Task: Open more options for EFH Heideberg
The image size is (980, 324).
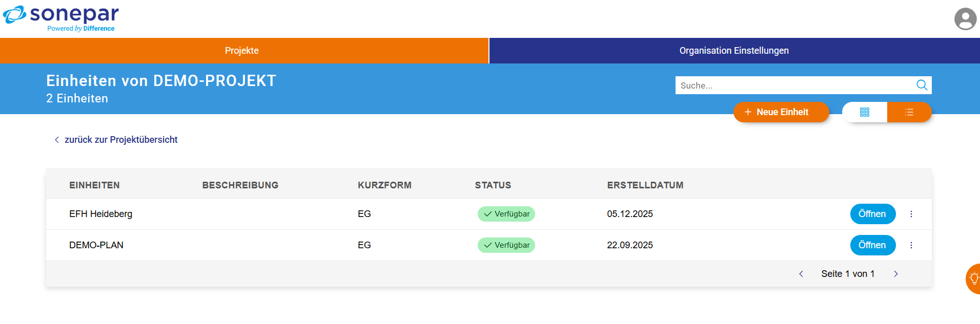Action: pos(911,214)
